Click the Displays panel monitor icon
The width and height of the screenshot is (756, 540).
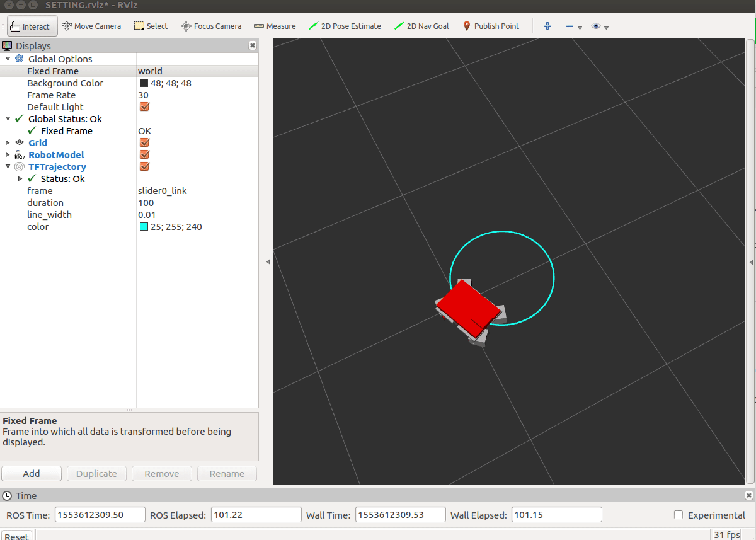[x=7, y=45]
